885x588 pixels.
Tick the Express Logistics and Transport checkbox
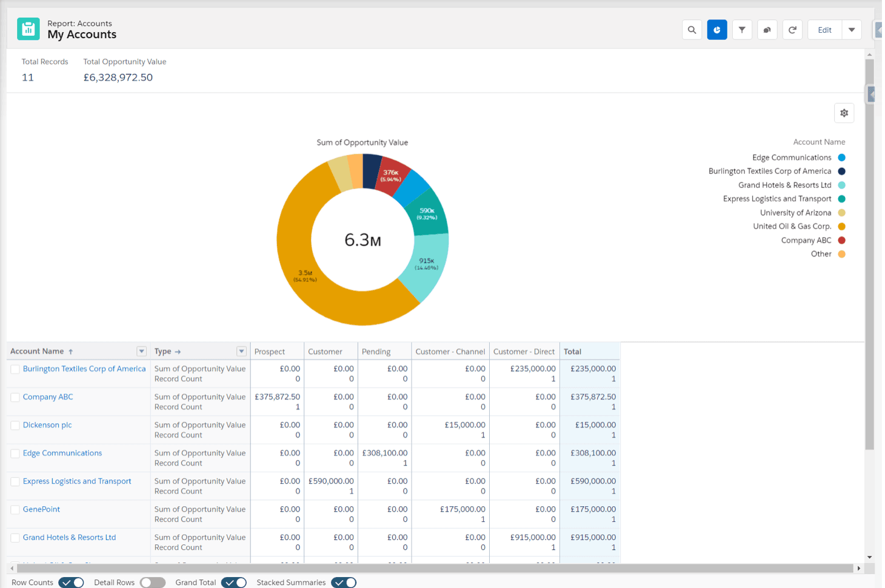point(15,482)
